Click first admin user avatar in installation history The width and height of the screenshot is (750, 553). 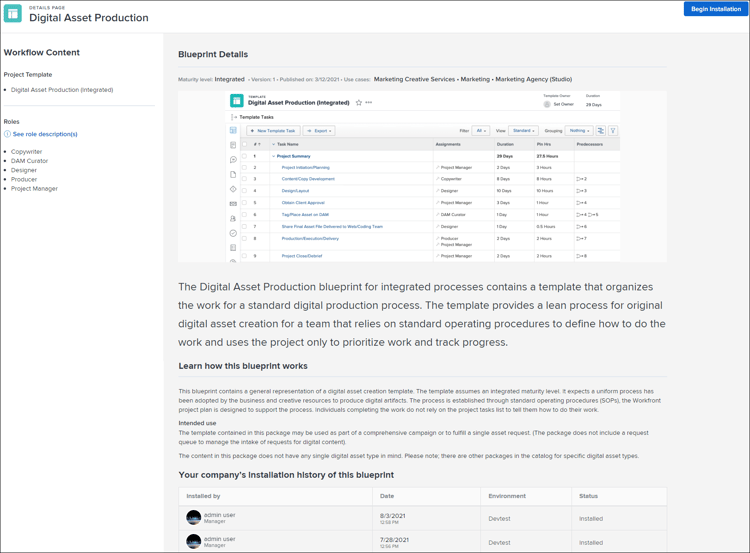(x=193, y=518)
